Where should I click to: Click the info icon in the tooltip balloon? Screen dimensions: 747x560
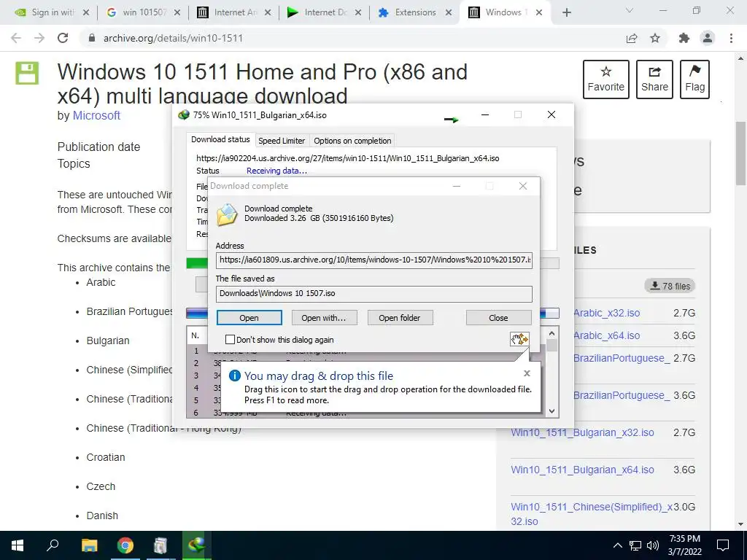(234, 376)
